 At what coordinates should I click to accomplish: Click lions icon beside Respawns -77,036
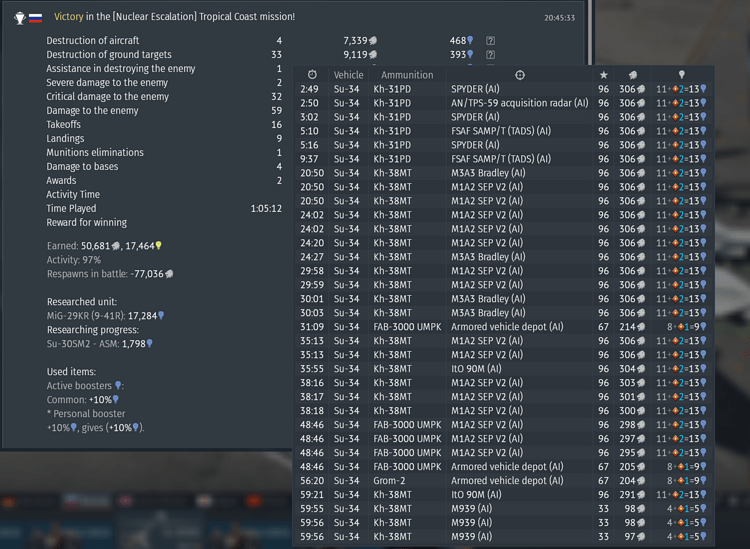tap(169, 274)
